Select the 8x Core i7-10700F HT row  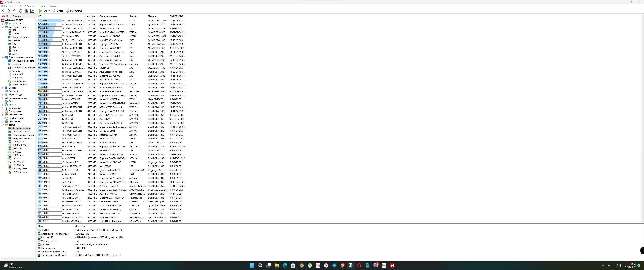click(x=112, y=91)
